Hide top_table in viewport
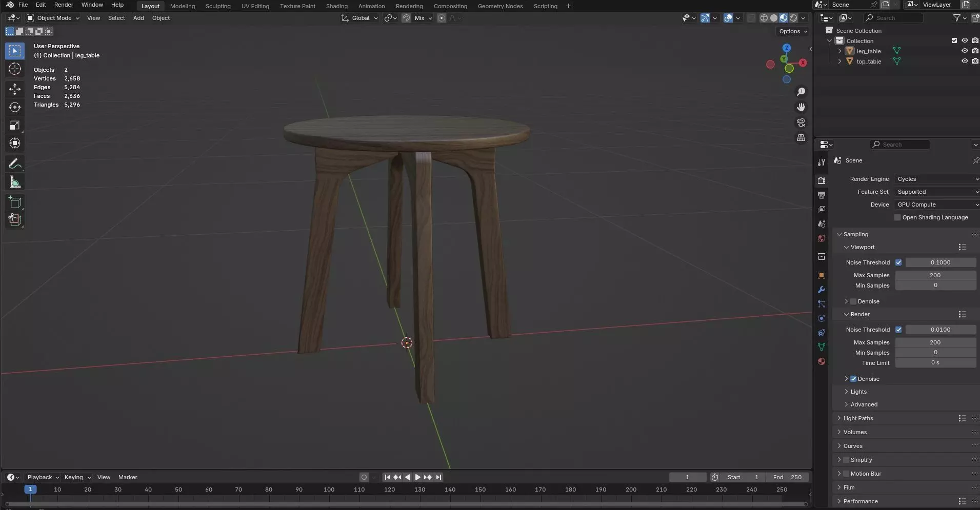The height and width of the screenshot is (510, 980). click(965, 61)
